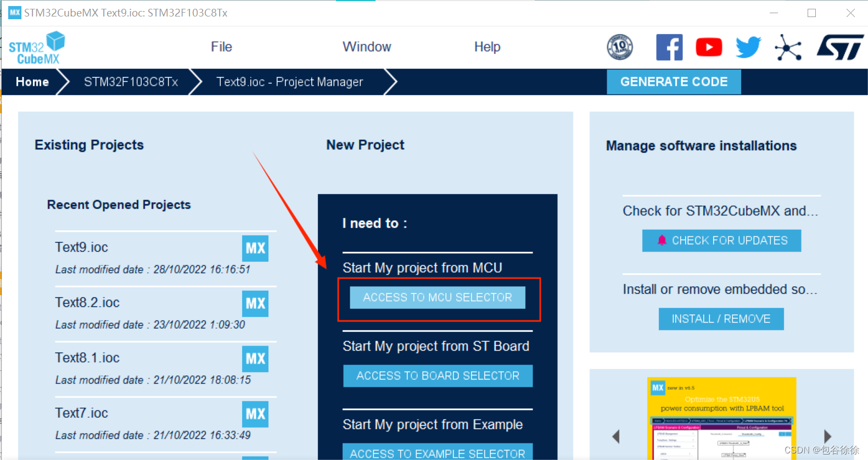868x460 pixels.
Task: Click 'Start My project from ST Board' label
Action: tap(436, 346)
